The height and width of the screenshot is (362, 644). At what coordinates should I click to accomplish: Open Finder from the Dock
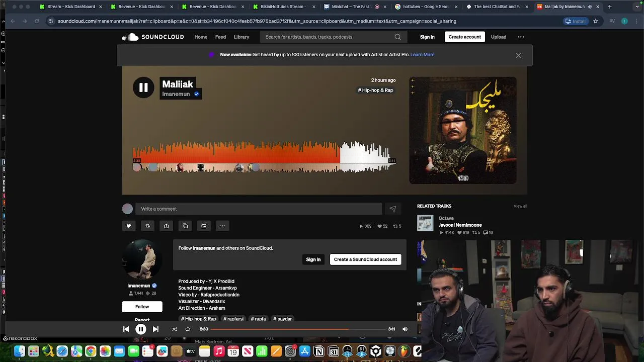point(20,351)
